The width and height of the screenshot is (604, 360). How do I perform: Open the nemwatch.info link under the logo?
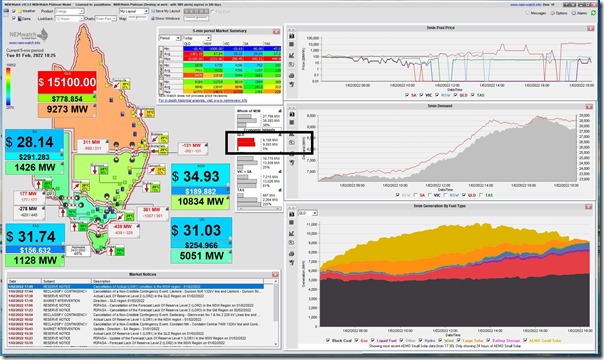pyautogui.click(x=24, y=43)
